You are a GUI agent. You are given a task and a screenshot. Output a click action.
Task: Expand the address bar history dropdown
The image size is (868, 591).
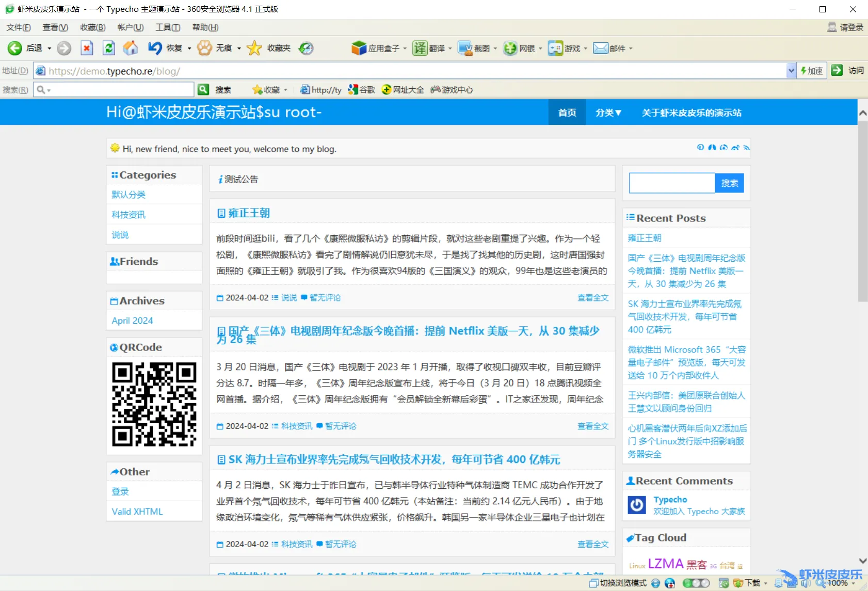coord(791,71)
